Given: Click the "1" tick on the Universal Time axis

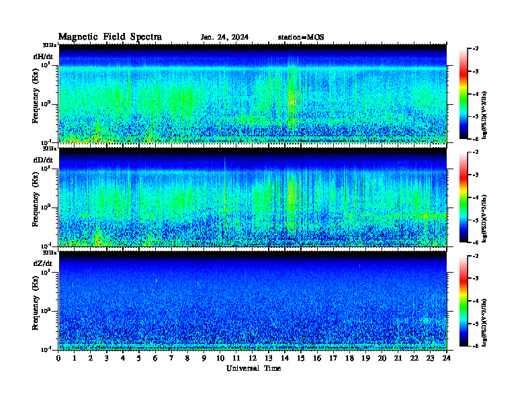Looking at the screenshot, I should 75,358.
